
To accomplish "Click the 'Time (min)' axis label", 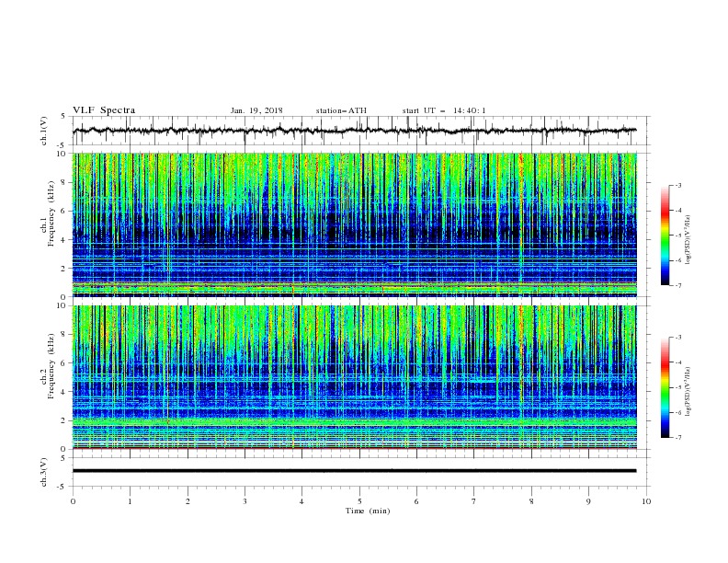I will coord(368,511).
